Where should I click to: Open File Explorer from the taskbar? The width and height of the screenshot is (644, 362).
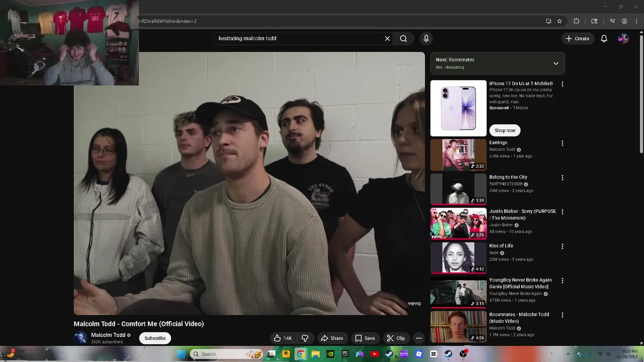pos(315,354)
